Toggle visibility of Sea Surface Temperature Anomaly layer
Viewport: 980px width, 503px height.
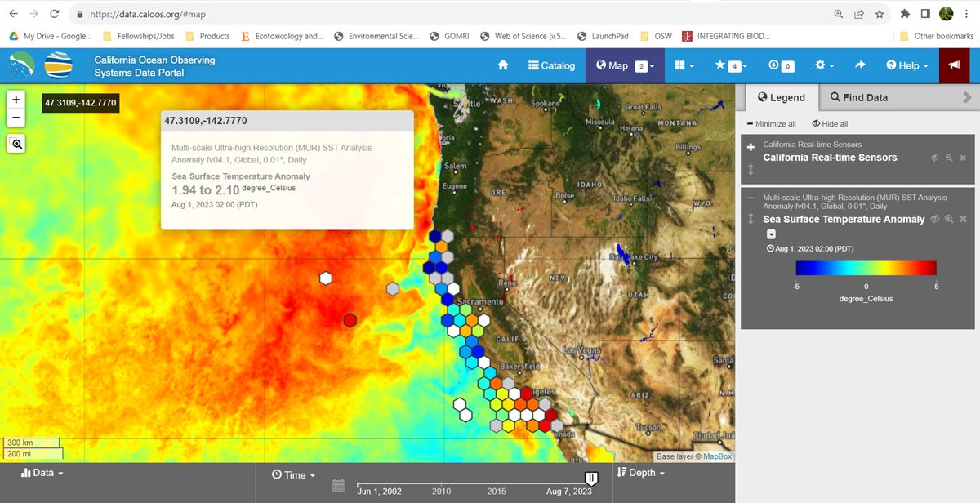pyautogui.click(x=935, y=219)
